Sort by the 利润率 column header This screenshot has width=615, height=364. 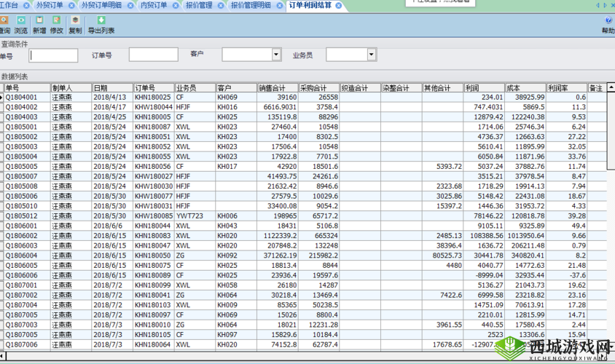click(x=566, y=87)
